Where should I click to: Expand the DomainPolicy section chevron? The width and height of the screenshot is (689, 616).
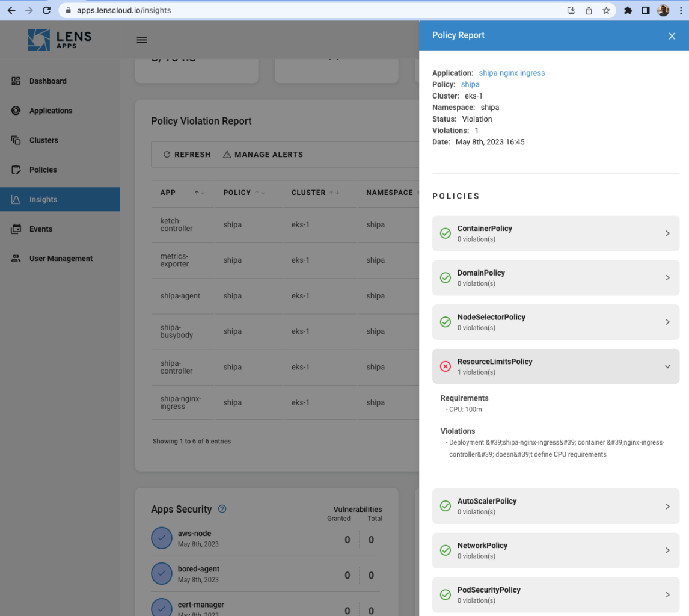(x=667, y=278)
